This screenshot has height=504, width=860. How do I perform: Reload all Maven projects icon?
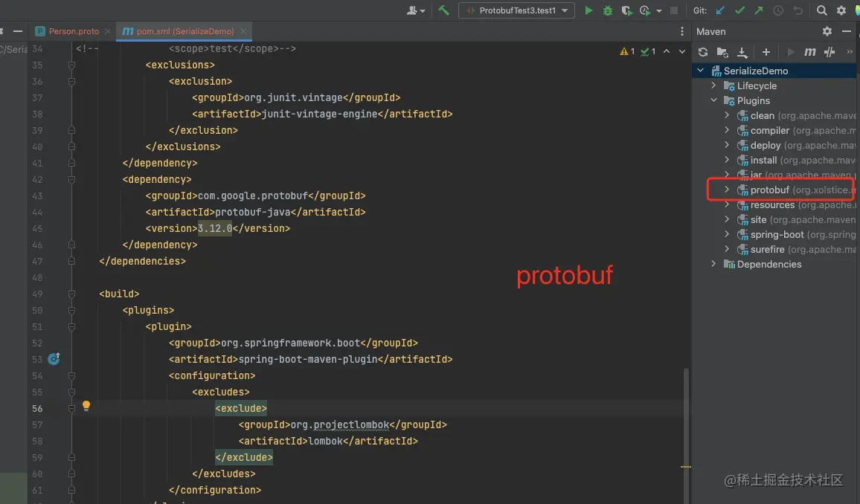pyautogui.click(x=702, y=52)
